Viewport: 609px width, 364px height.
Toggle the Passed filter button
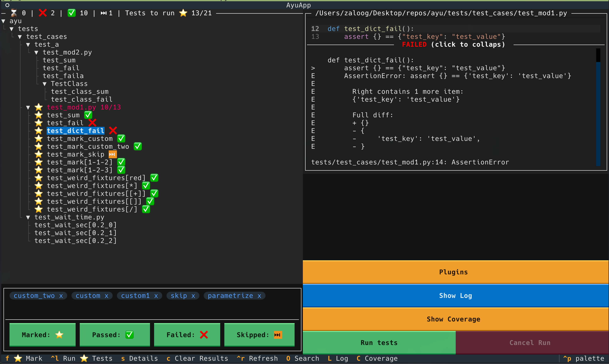[115, 335]
